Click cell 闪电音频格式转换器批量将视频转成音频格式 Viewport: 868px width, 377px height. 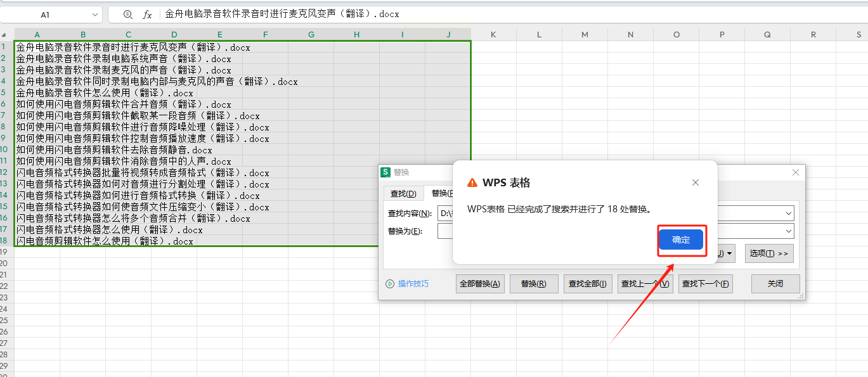click(x=143, y=172)
